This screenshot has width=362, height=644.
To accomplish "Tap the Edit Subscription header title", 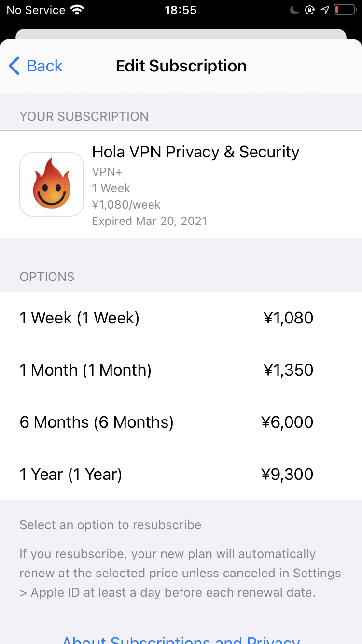I will click(x=181, y=66).
